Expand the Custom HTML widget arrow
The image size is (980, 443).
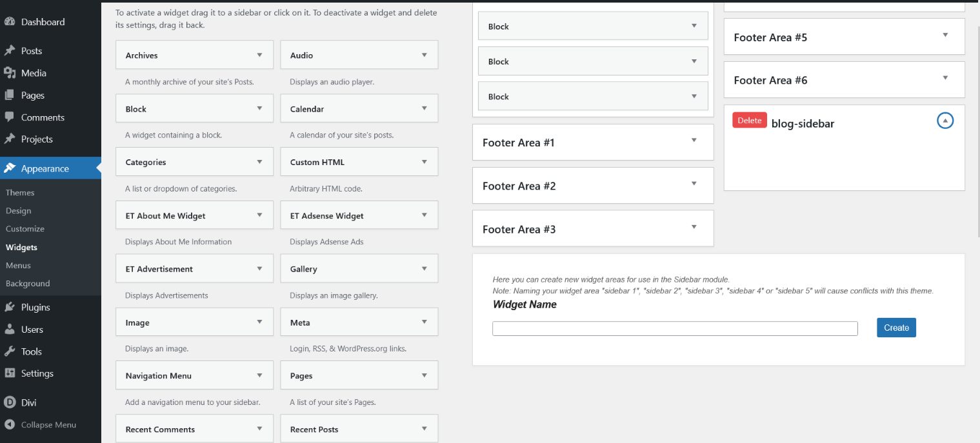pos(424,162)
